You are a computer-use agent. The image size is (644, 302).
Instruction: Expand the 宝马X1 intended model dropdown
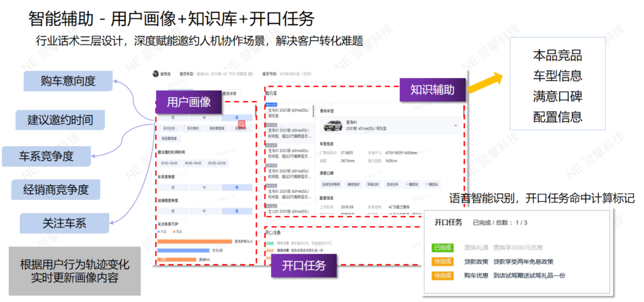click(455, 126)
